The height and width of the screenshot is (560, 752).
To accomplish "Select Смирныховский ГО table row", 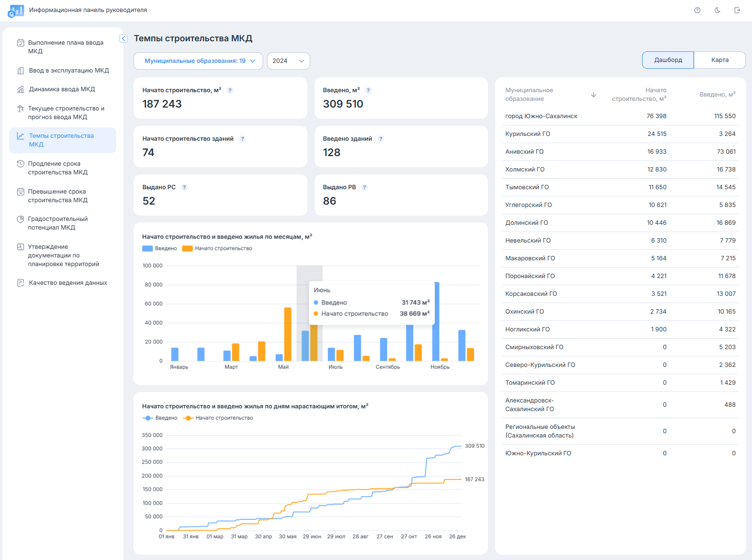I will (x=620, y=347).
